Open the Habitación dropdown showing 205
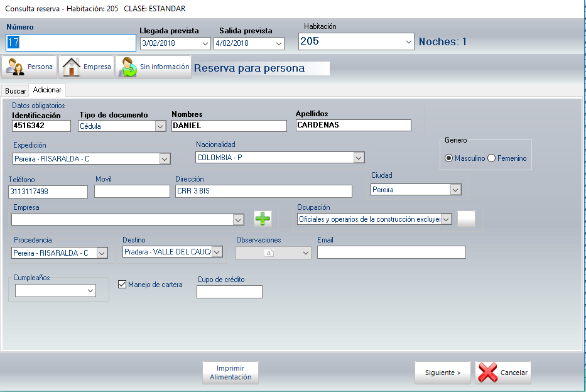The image size is (586, 392). click(x=408, y=42)
